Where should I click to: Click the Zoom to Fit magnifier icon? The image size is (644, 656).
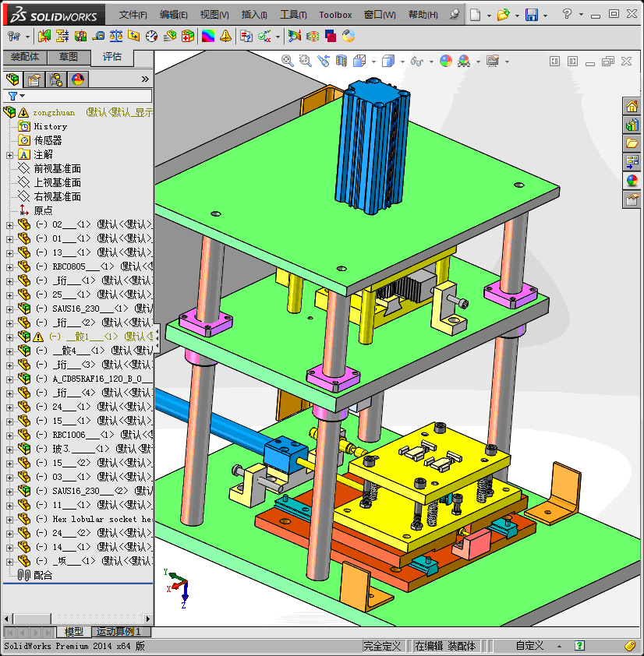[x=288, y=61]
